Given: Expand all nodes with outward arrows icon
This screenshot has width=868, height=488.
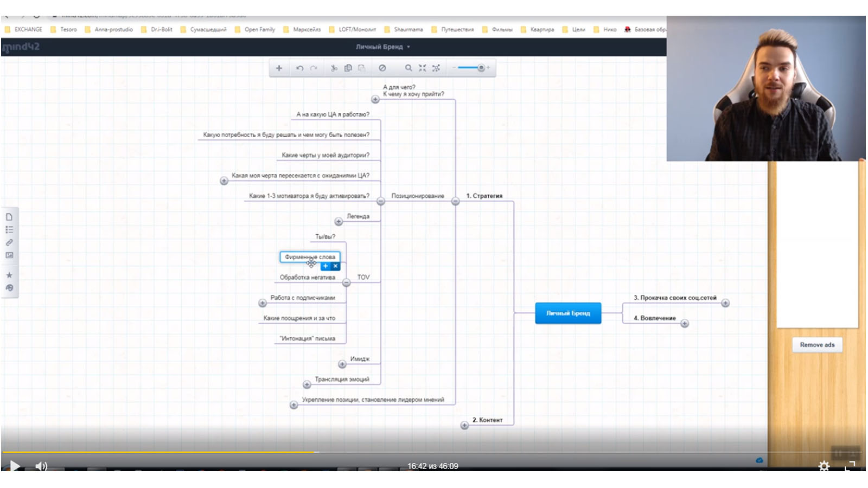Looking at the screenshot, I should pos(436,68).
